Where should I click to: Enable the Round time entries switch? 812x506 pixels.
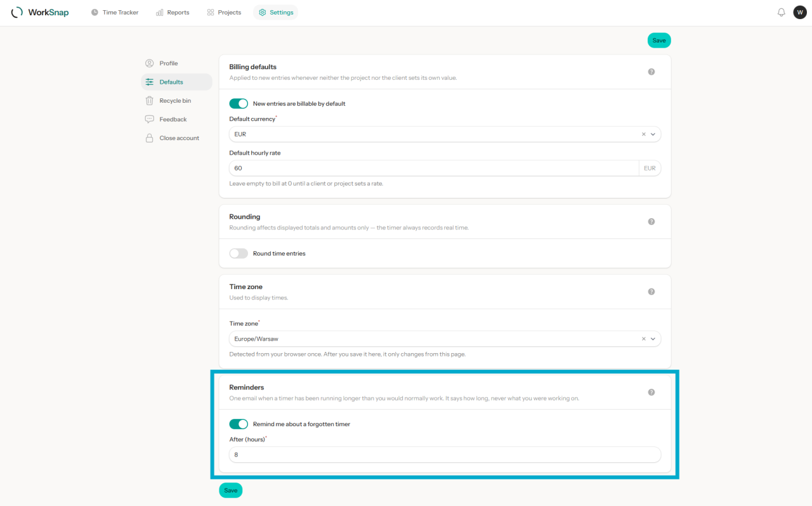click(x=239, y=254)
